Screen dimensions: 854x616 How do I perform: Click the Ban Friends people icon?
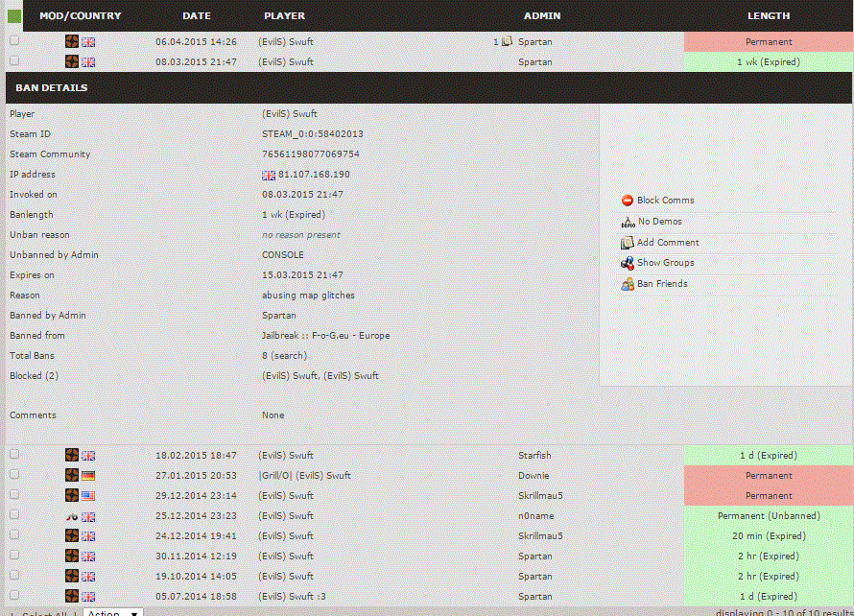pyautogui.click(x=628, y=284)
